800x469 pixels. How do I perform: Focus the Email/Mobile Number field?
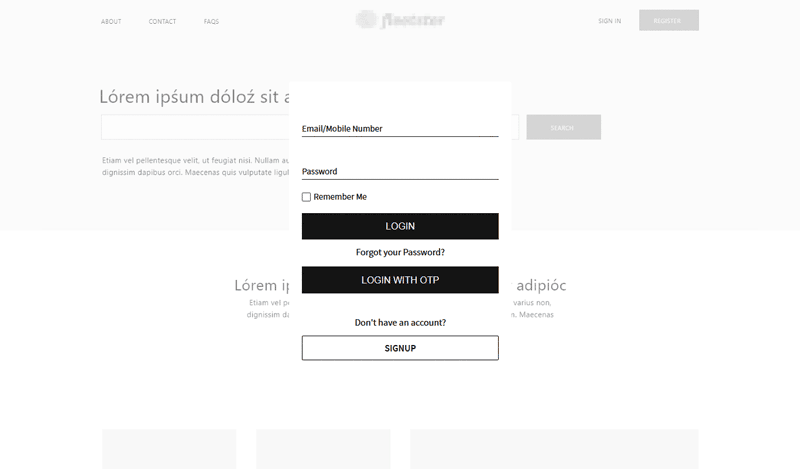400,129
